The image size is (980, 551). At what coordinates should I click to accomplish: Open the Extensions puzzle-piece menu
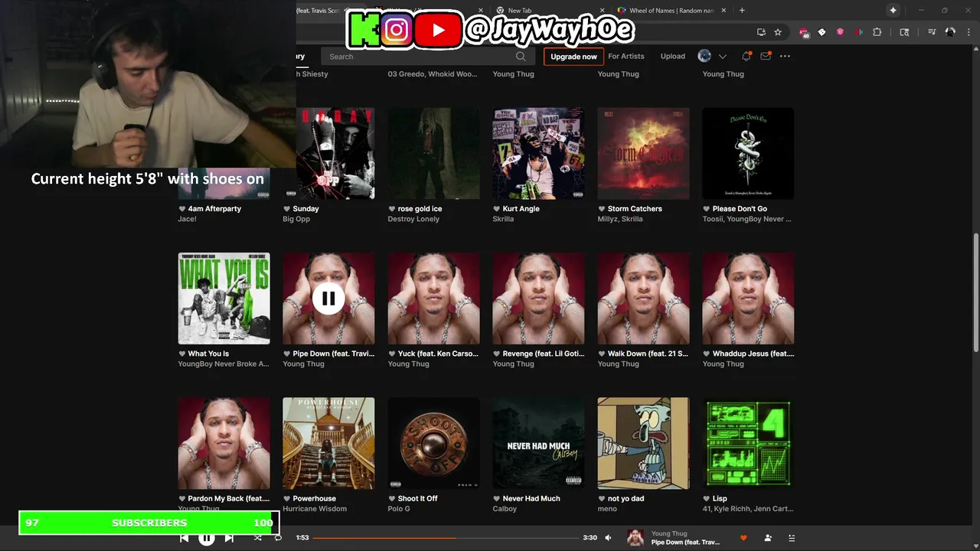coord(877,32)
